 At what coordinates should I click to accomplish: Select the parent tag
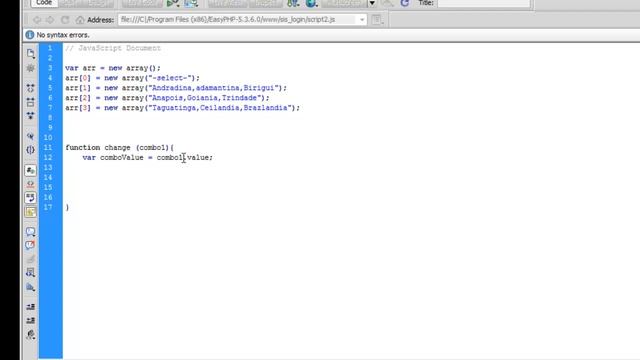[31, 136]
